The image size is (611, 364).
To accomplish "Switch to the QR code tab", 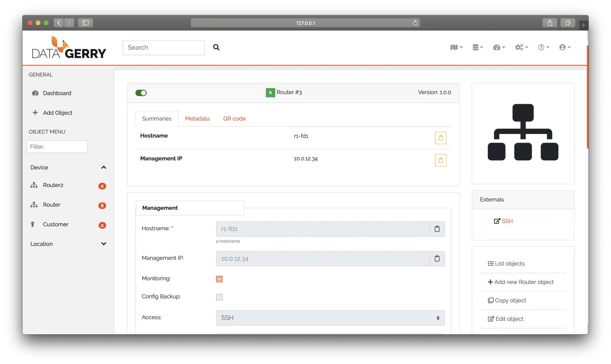I will coord(234,118).
